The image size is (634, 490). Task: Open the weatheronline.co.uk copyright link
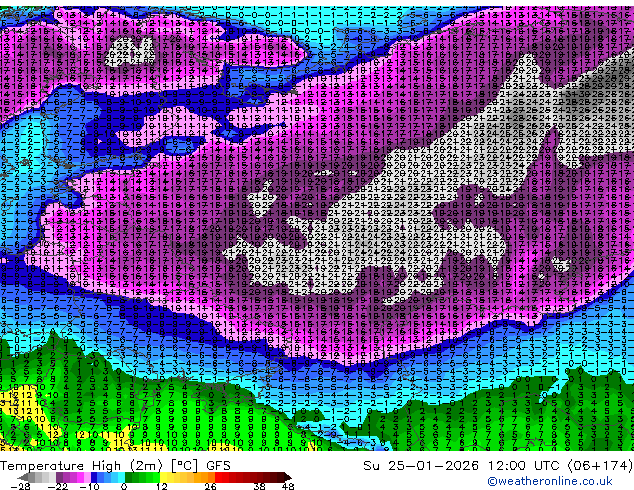(550, 481)
